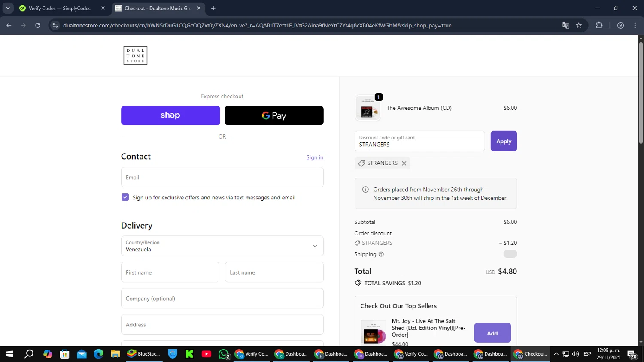Screen dimensions: 644x362
Task: Open the green K app on the taskbar
Action: pyautogui.click(x=189, y=354)
